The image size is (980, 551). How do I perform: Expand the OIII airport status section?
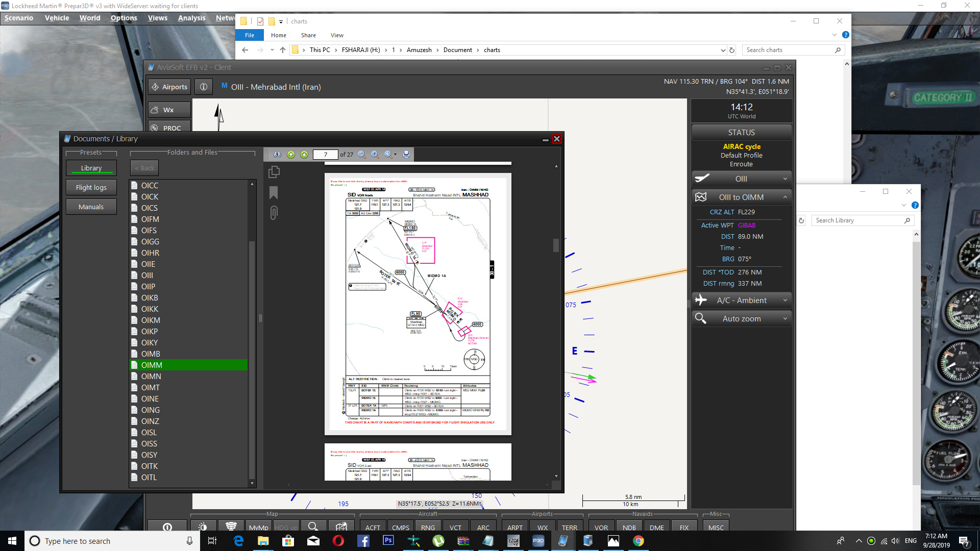pos(741,179)
